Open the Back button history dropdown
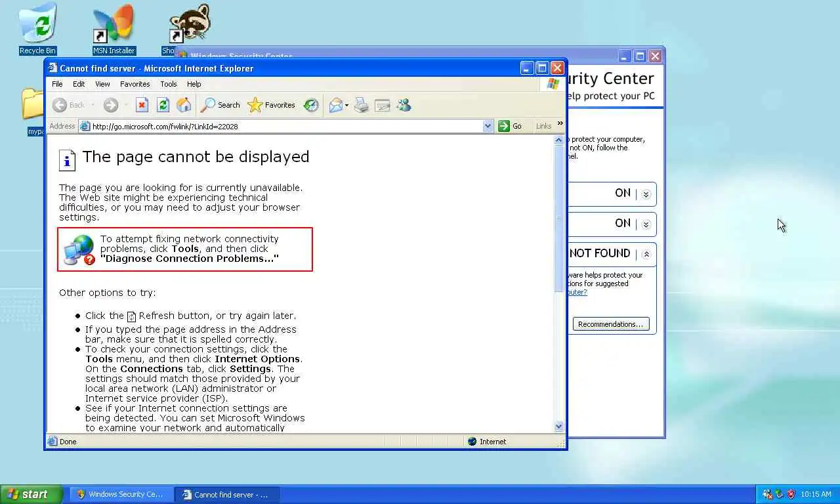The image size is (840, 504). (93, 105)
